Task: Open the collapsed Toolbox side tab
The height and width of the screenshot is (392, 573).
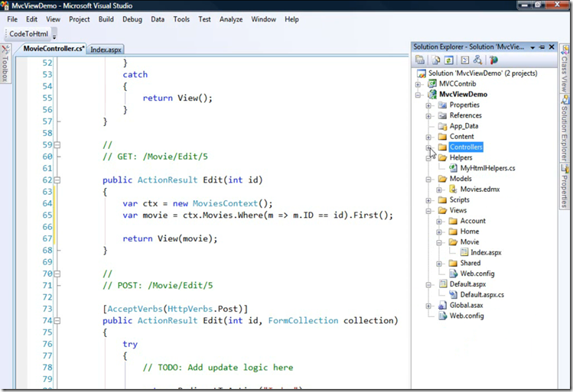Action: click(5, 63)
